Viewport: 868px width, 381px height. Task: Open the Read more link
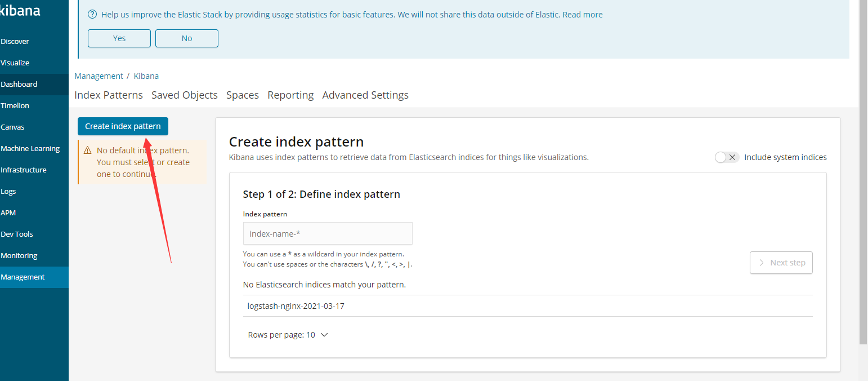(583, 15)
